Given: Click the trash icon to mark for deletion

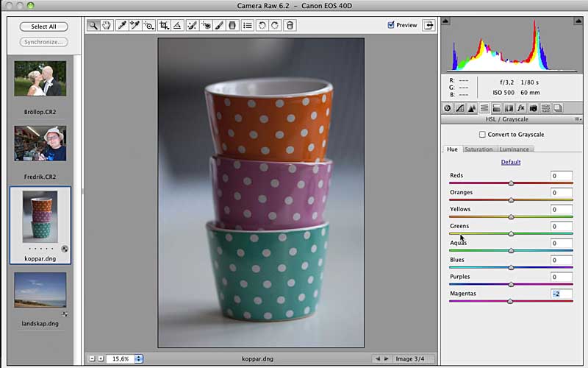Looking at the screenshot, I should (x=290, y=25).
